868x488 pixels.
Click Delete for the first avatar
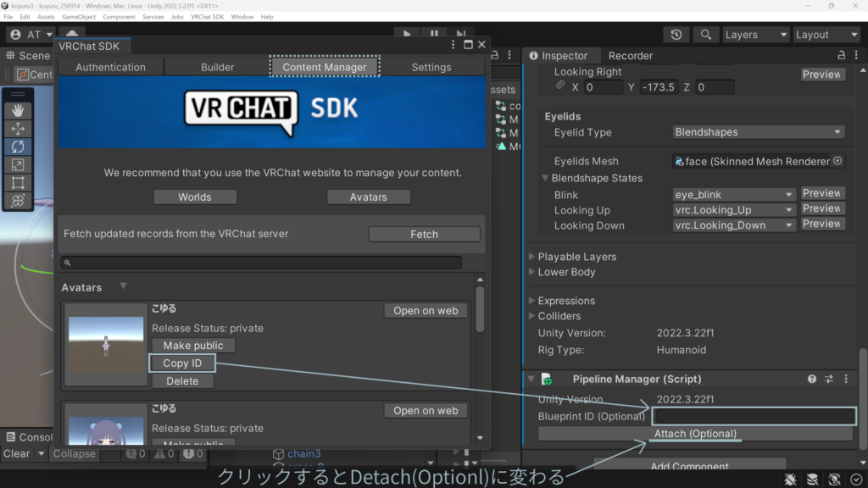[x=182, y=380]
